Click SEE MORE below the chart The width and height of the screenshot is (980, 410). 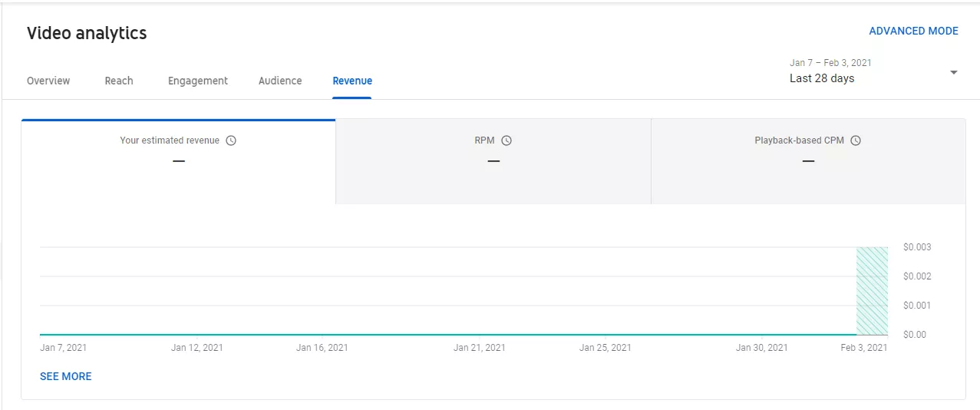pos(66,376)
